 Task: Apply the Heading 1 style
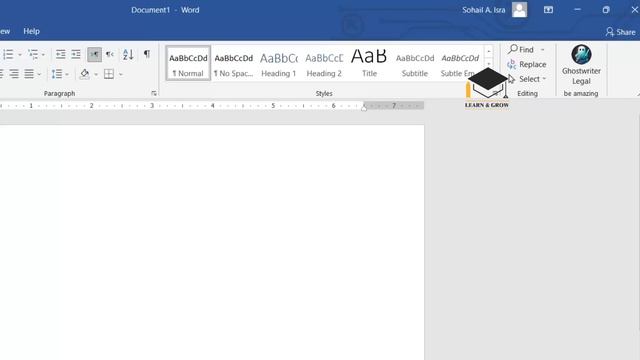point(279,63)
